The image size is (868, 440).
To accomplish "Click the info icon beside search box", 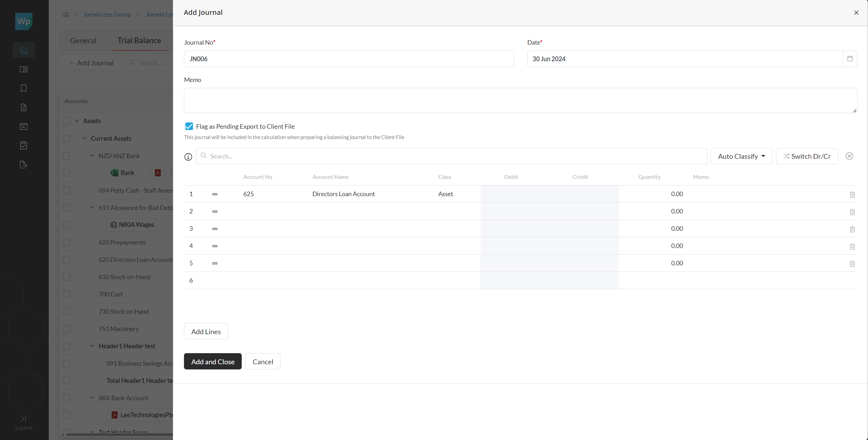I will coord(188,157).
